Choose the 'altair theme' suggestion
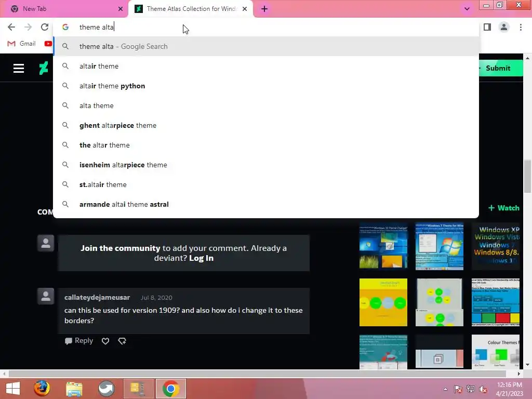Screen dimensions: 532x399 click(266, 66)
